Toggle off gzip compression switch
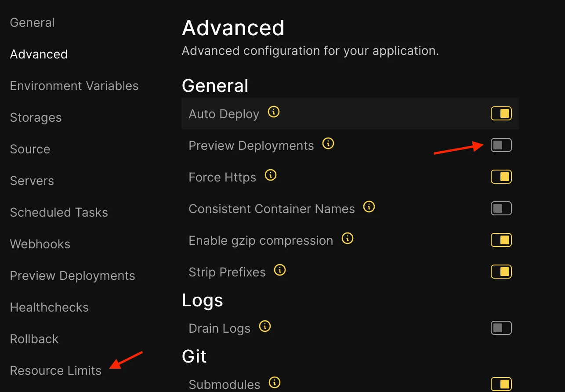The width and height of the screenshot is (565, 392). [501, 240]
